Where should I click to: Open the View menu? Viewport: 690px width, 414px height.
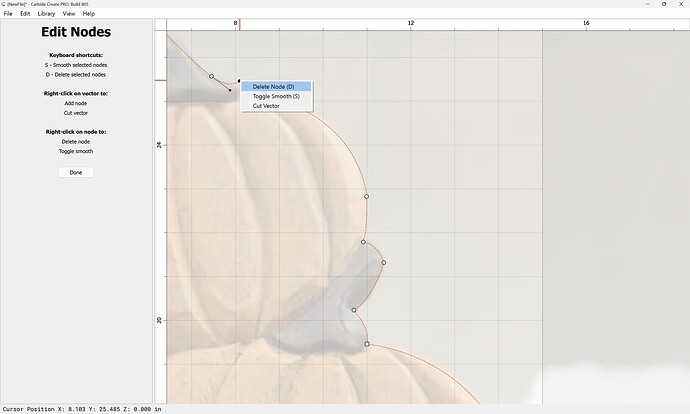pos(69,14)
